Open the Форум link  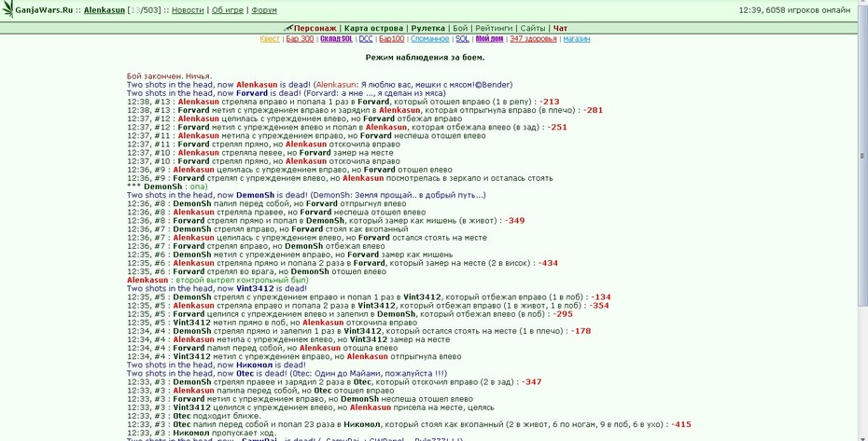click(x=264, y=10)
